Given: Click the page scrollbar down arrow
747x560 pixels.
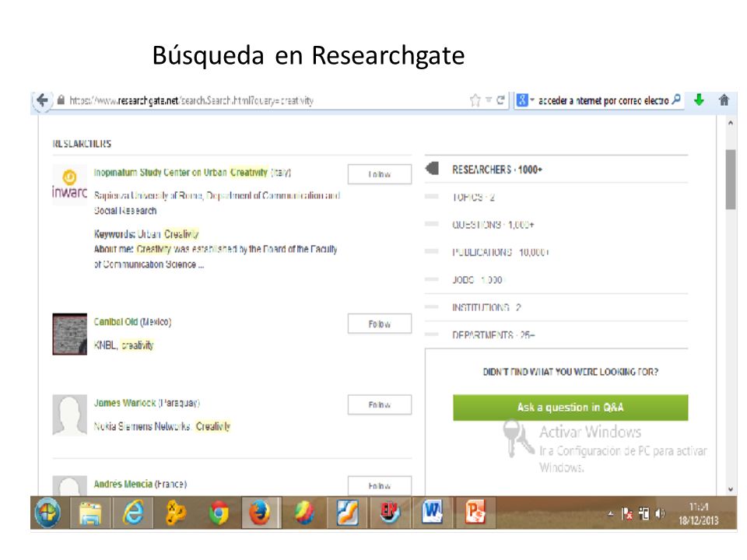Looking at the screenshot, I should (731, 489).
